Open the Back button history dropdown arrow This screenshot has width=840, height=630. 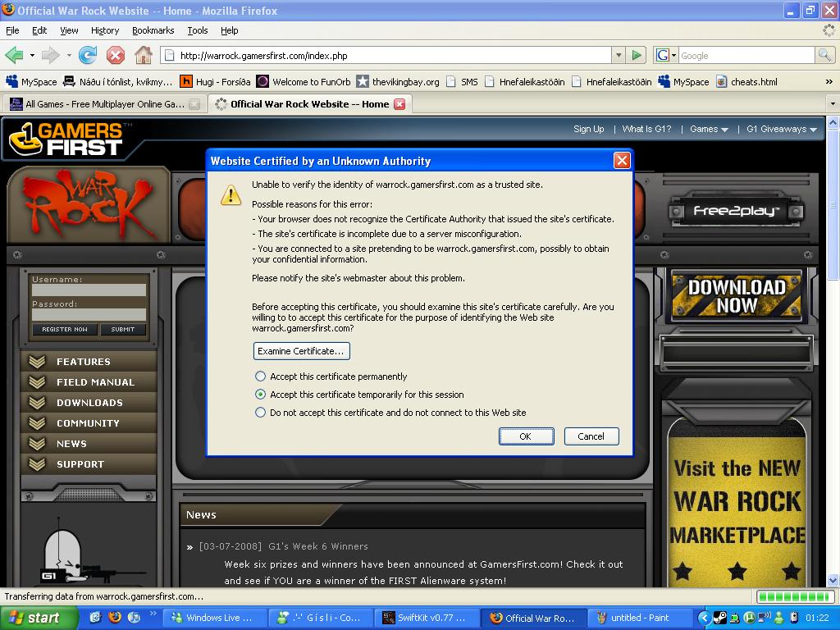click(x=32, y=55)
